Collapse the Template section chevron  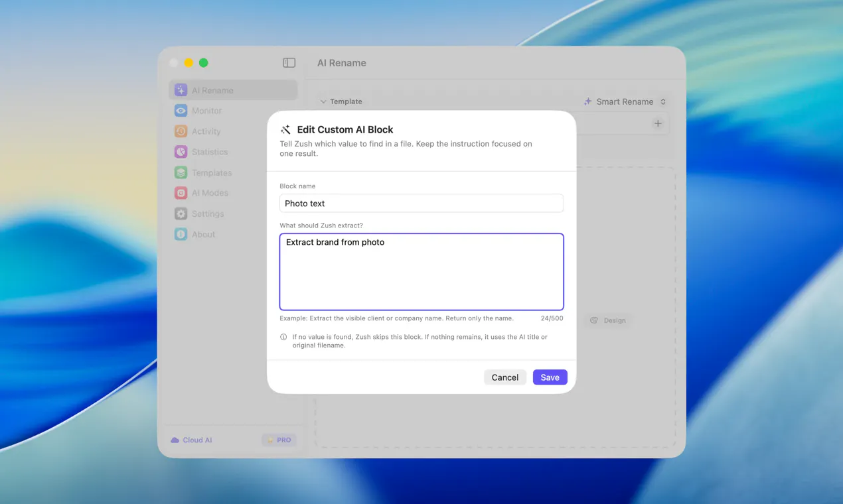tap(323, 101)
